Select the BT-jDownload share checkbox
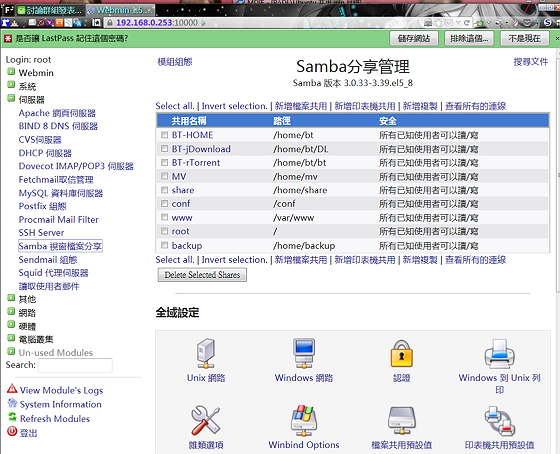 pyautogui.click(x=164, y=149)
